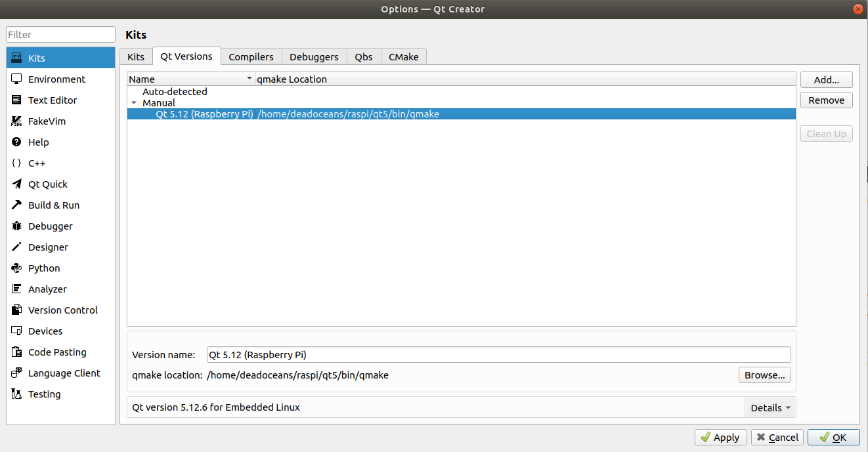Screen dimensions: 868x452
Task: Switch to the Compilers tab
Action: [251, 57]
